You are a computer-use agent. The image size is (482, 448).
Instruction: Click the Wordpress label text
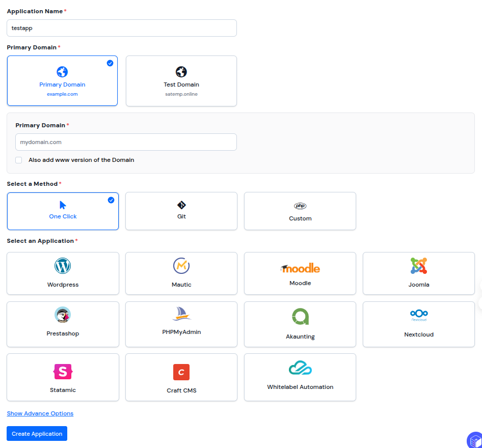tap(63, 285)
